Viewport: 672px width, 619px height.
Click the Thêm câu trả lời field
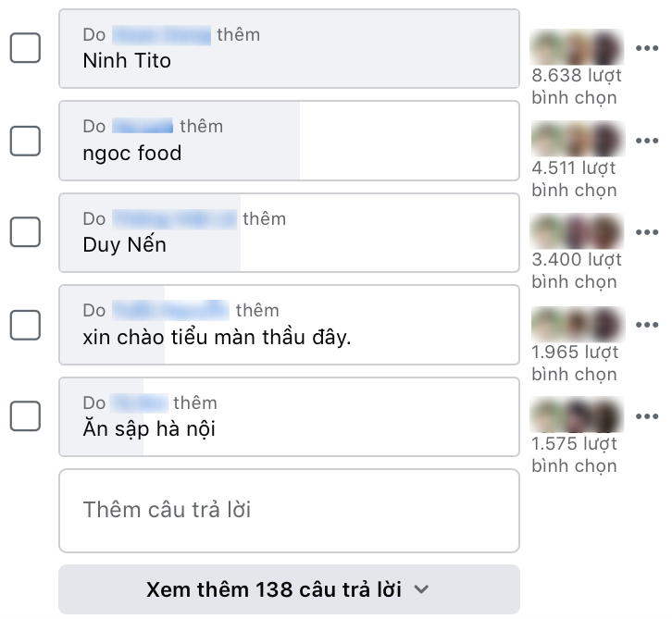point(289,510)
